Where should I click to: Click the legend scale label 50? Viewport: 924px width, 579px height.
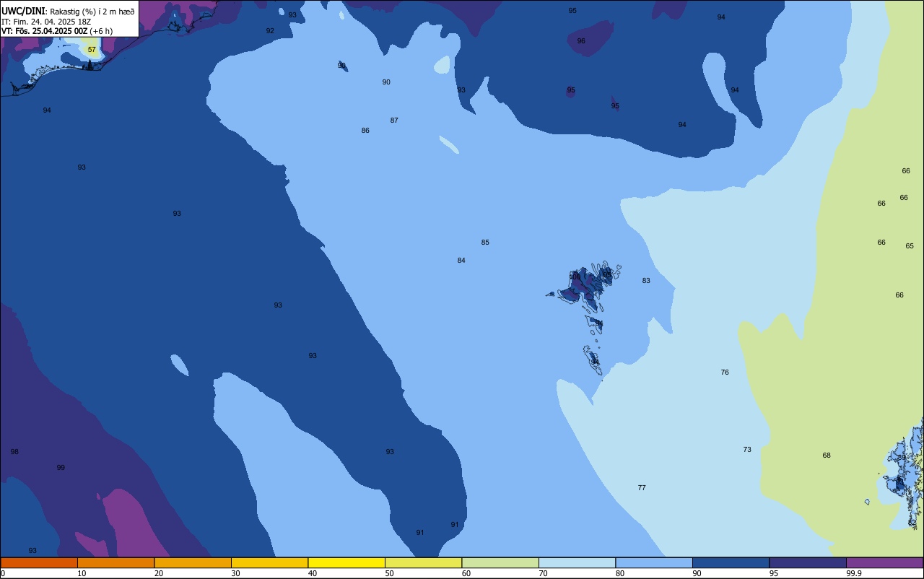click(x=389, y=573)
